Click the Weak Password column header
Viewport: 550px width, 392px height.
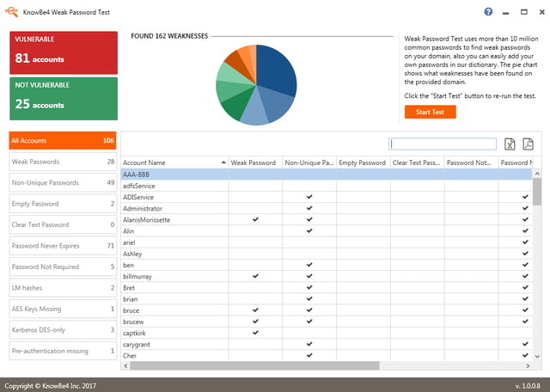pyautogui.click(x=255, y=162)
